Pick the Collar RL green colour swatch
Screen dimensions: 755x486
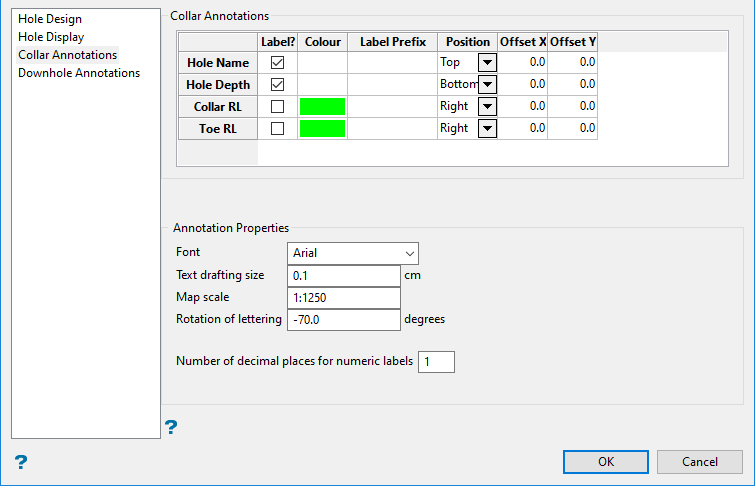[322, 106]
